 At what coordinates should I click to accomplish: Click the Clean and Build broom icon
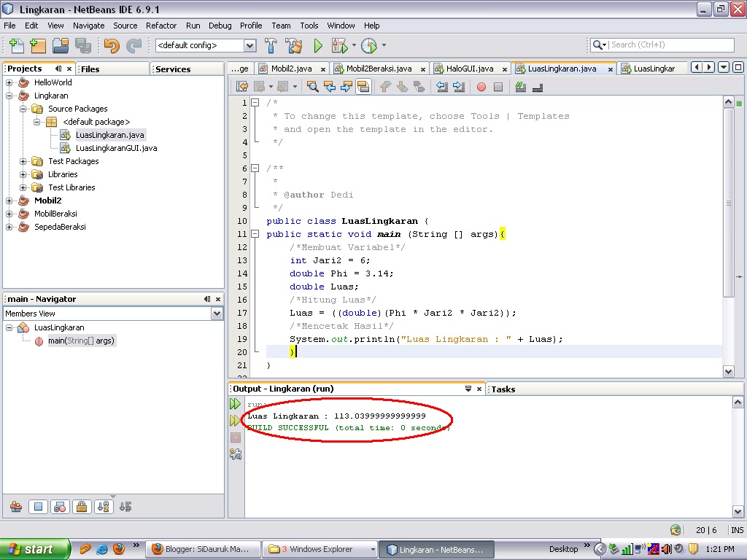(294, 46)
